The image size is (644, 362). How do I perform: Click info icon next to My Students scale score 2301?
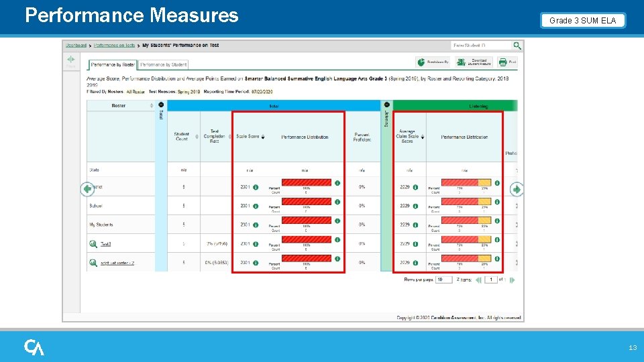(256, 225)
